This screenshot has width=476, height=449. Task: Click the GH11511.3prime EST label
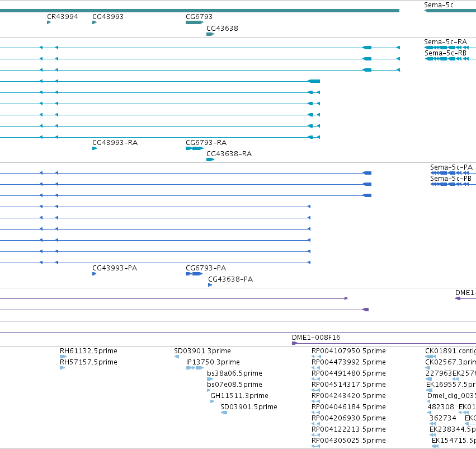click(239, 396)
